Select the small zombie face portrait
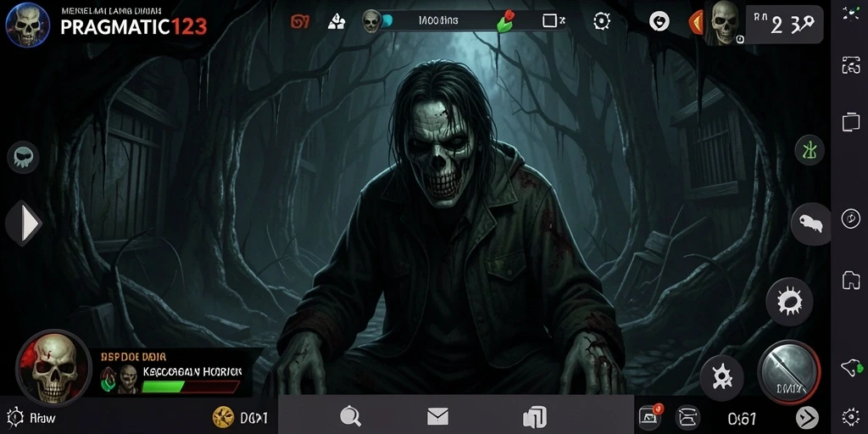 (x=128, y=379)
